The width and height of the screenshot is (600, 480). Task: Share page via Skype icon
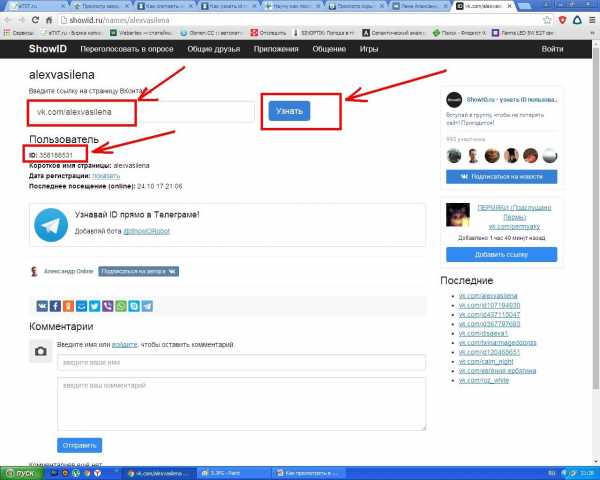(x=134, y=306)
